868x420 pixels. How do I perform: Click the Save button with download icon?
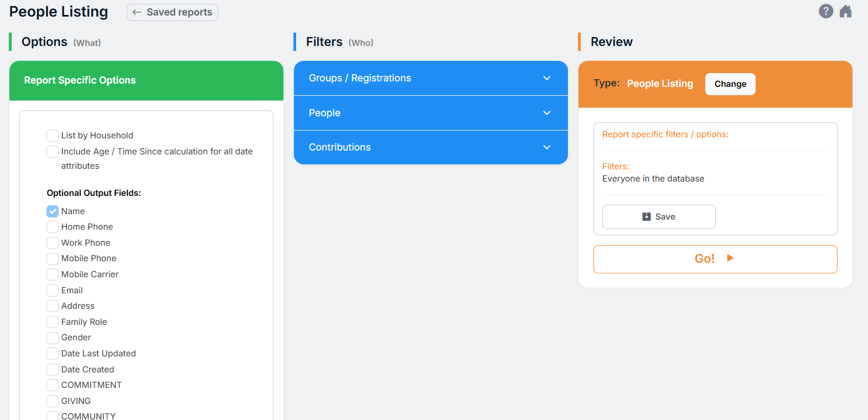659,217
